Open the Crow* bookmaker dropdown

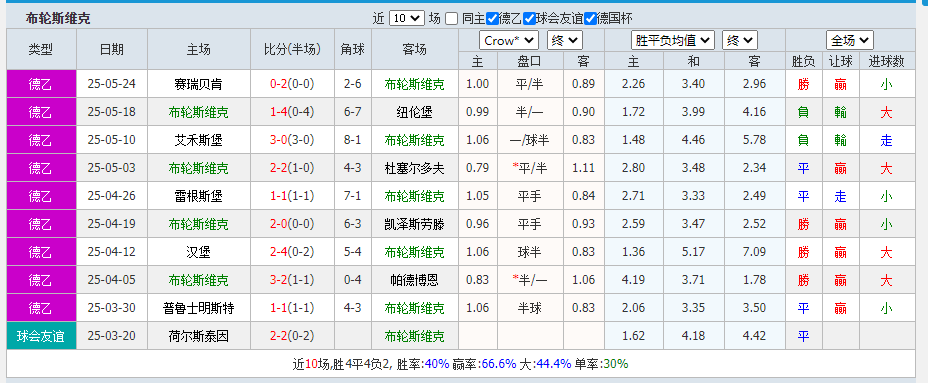tap(508, 40)
